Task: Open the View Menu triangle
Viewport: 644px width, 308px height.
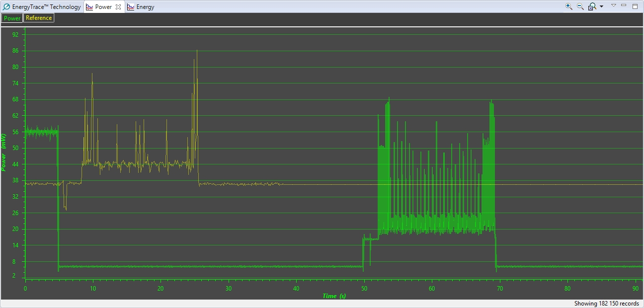Action: coord(614,6)
